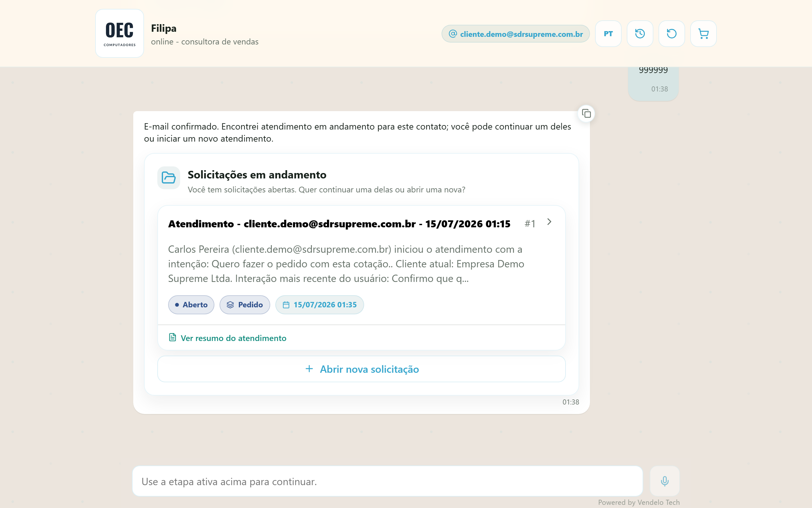Click the calendar icon in the date badge
The height and width of the screenshot is (508, 812).
pyautogui.click(x=286, y=305)
